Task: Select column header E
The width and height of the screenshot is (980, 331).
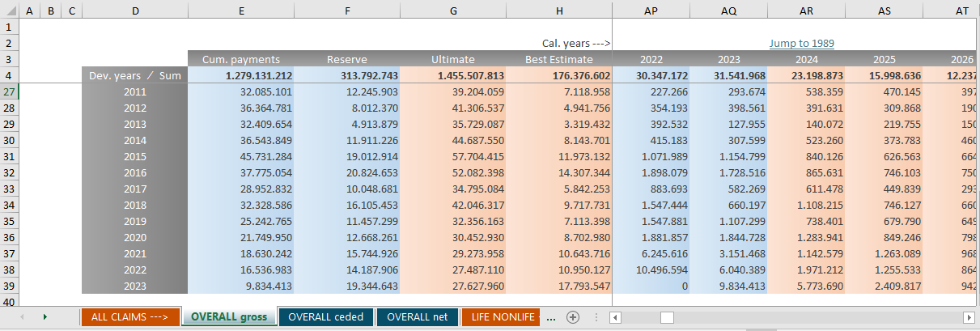Action: [240, 10]
